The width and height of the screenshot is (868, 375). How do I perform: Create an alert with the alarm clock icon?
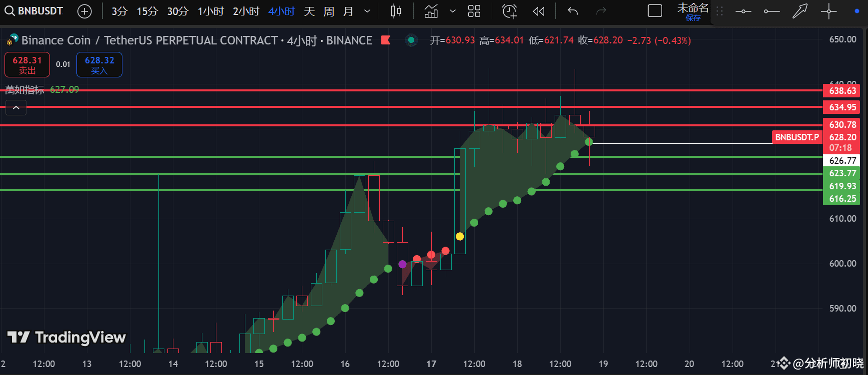coord(509,11)
